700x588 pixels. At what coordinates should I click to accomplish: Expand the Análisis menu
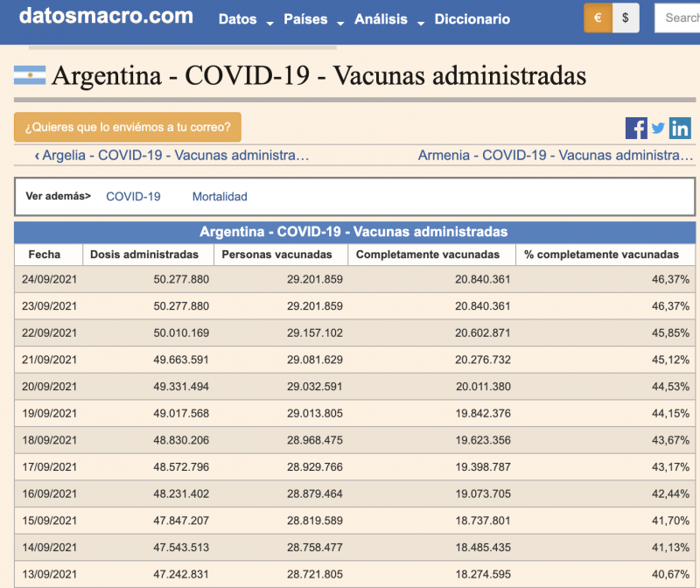[x=388, y=19]
